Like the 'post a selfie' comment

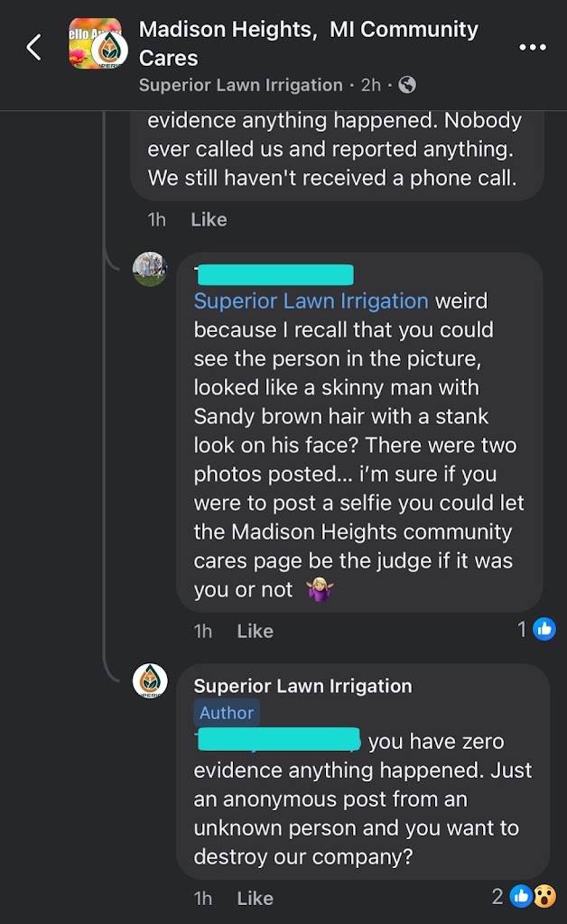pos(255,631)
